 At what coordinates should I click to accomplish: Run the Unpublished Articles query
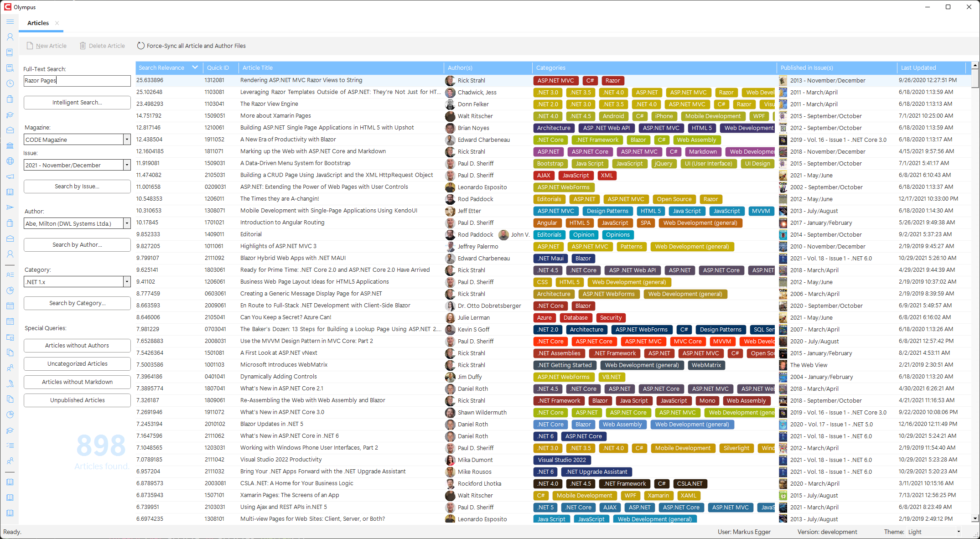coord(77,400)
